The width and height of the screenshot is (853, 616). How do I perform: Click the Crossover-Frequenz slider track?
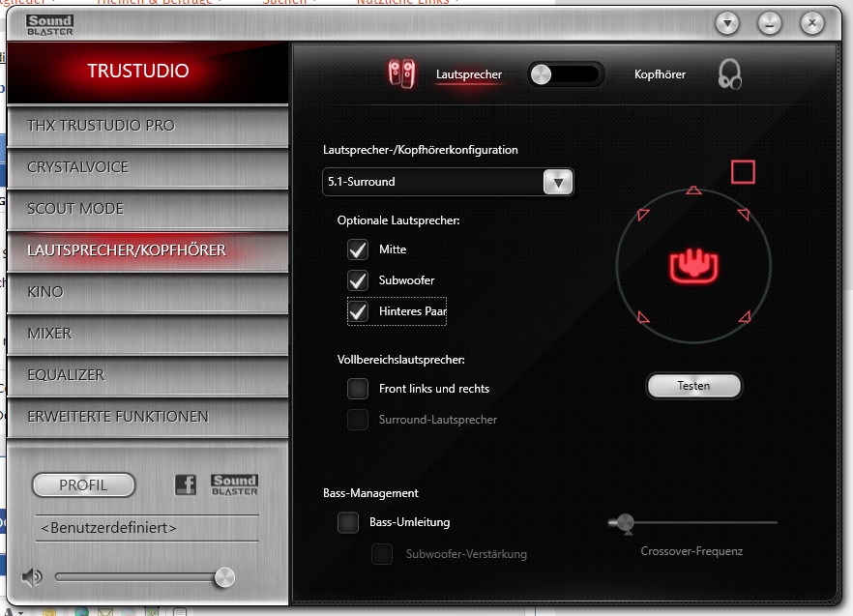click(693, 522)
